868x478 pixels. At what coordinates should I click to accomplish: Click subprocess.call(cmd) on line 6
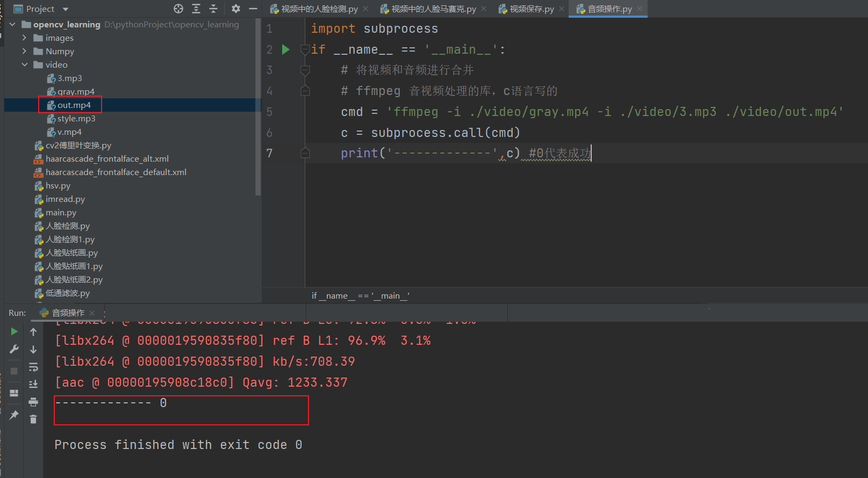coord(446,133)
